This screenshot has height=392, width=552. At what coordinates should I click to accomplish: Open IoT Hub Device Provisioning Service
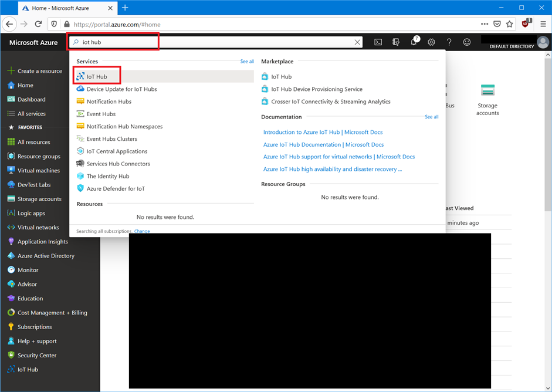coord(316,89)
